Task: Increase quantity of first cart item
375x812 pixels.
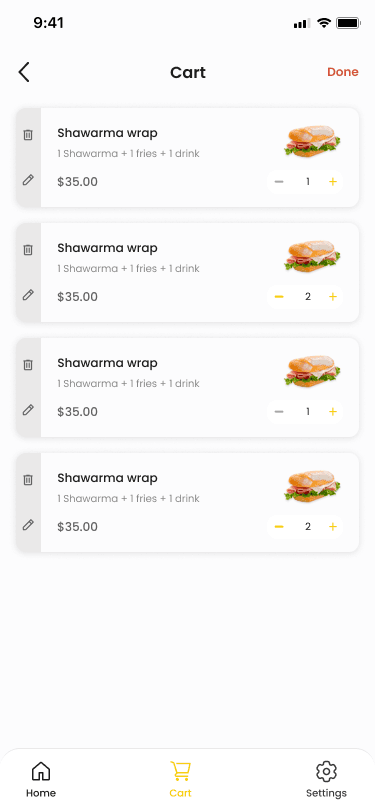Action: point(333,182)
